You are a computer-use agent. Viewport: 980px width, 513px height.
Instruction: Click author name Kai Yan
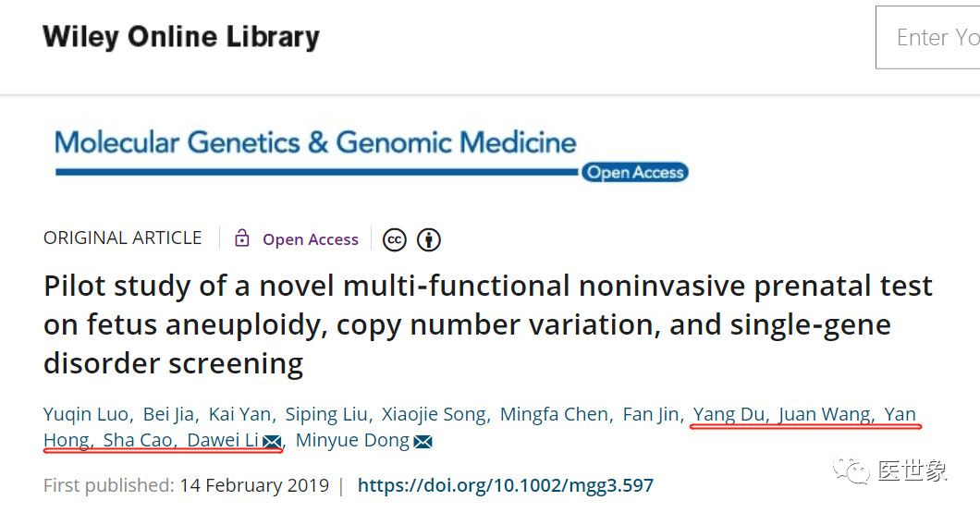point(239,414)
